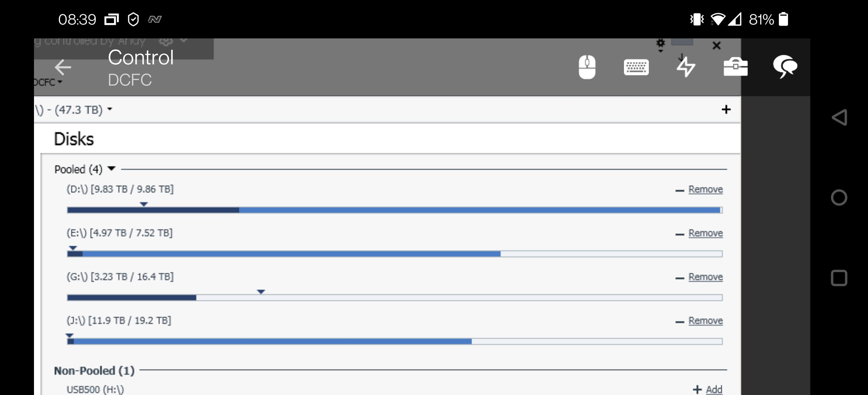Viewport: 868px width, 395px height.
Task: Open the toolbox icon in the toolbar
Action: [x=735, y=67]
